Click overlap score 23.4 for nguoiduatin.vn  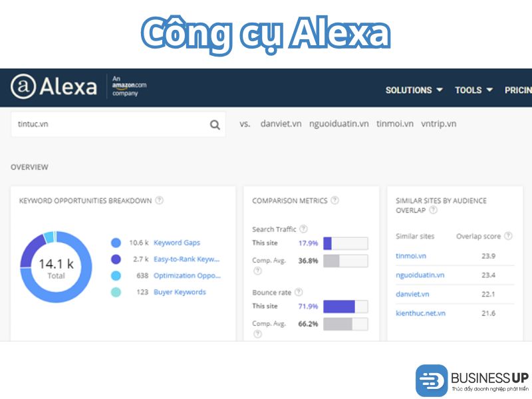click(488, 275)
